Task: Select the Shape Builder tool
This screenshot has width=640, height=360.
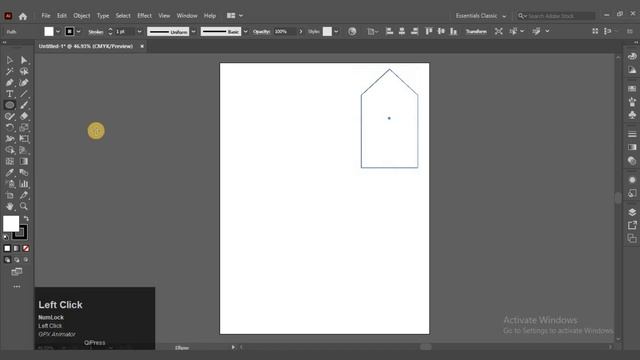Action: (x=9, y=150)
